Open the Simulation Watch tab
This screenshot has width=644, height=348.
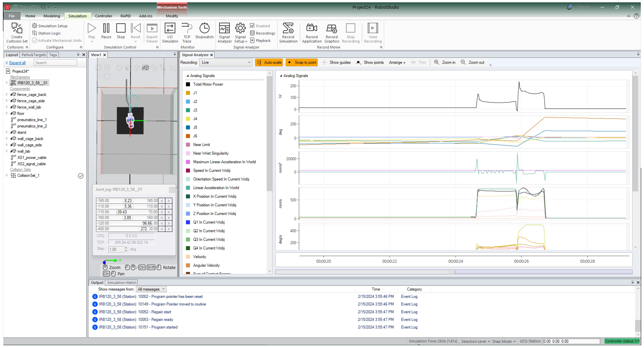coord(121,283)
